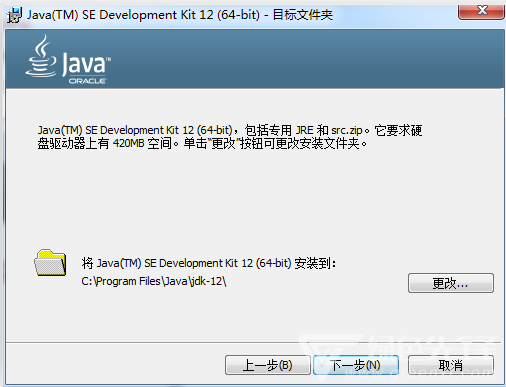The image size is (506, 387).
Task: Click the ORACLE wordmark under the Java logo
Action: pos(87,81)
